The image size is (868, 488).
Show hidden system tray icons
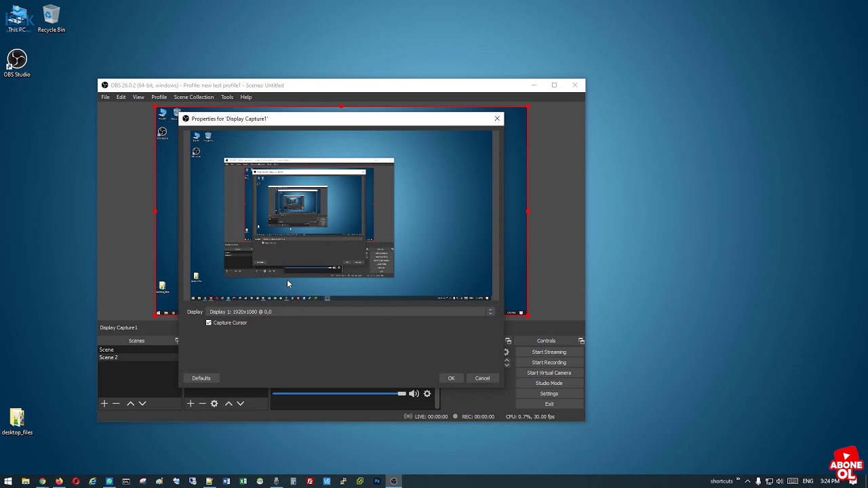coord(747,481)
